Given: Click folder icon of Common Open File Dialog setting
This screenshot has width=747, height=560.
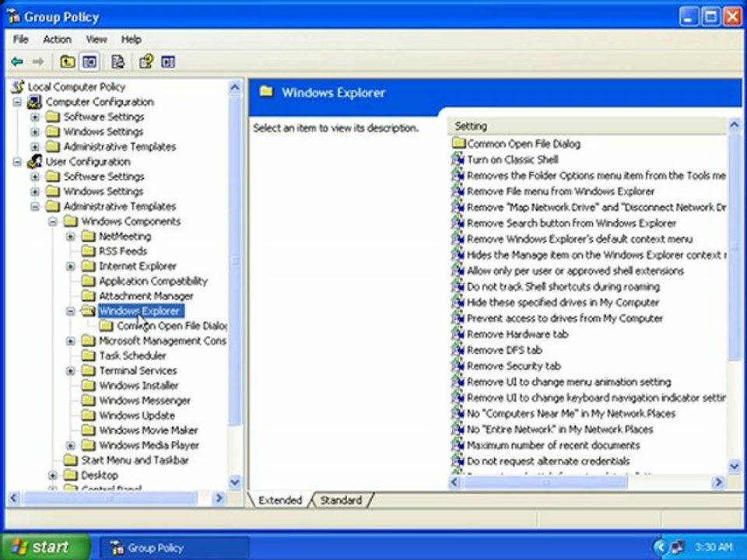Looking at the screenshot, I should 458,143.
